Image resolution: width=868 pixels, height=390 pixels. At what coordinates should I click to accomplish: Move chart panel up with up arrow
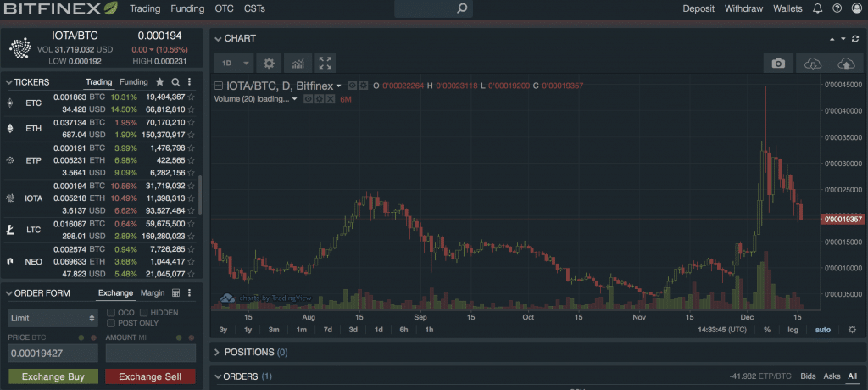point(832,39)
